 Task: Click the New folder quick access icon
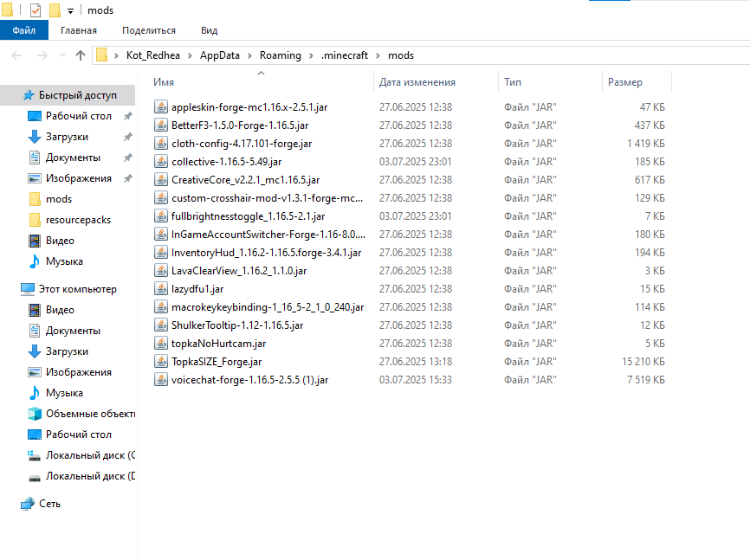click(x=55, y=10)
